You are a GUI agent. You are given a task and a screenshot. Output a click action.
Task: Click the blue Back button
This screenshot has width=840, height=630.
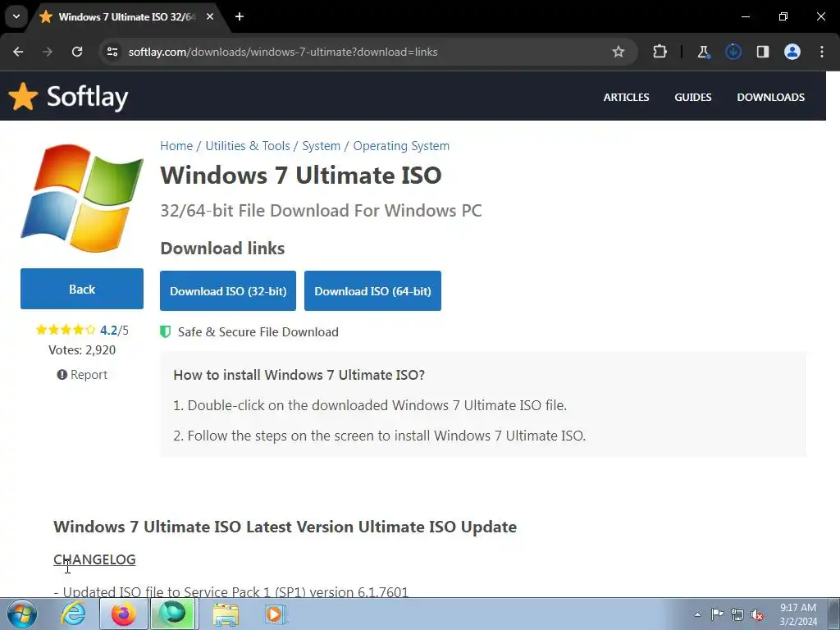(82, 289)
